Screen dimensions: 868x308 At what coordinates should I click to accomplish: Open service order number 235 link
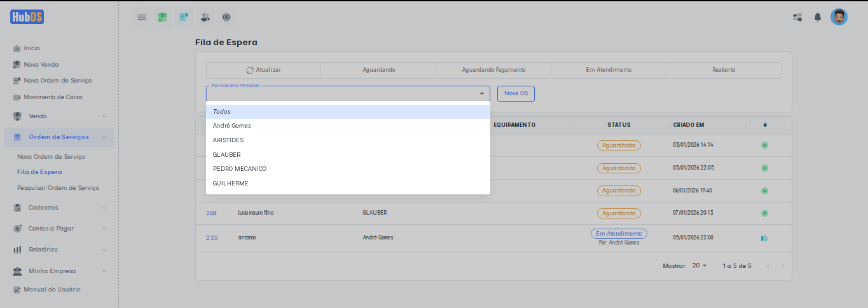[x=212, y=238]
